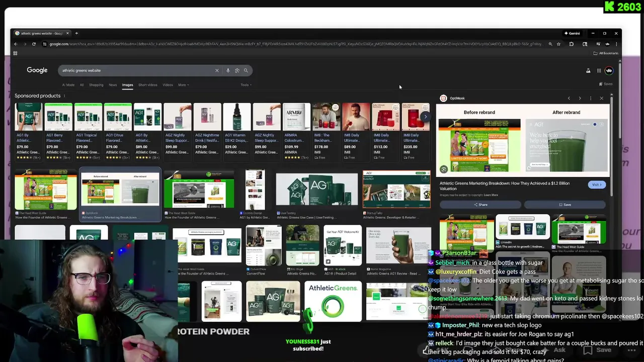Open the ARMRA Colostrum product listing
The image size is (644, 362).
tap(296, 132)
